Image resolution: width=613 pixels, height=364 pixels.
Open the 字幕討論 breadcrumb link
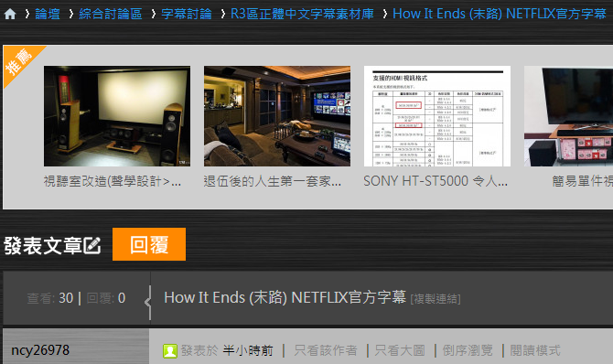tap(187, 14)
